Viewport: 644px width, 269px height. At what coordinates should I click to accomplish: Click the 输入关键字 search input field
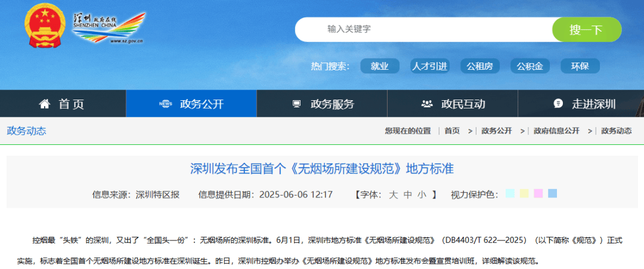[x=423, y=29]
